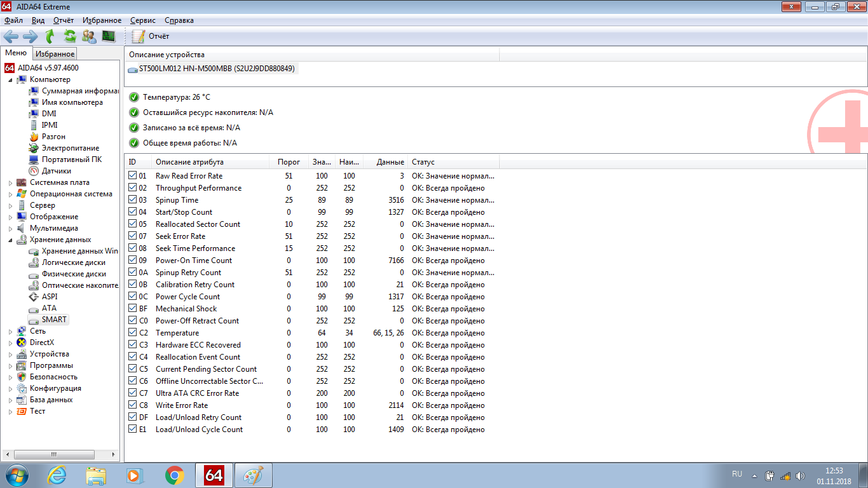The width and height of the screenshot is (868, 488).
Task: Click the Back navigation arrow
Action: pyautogui.click(x=11, y=36)
